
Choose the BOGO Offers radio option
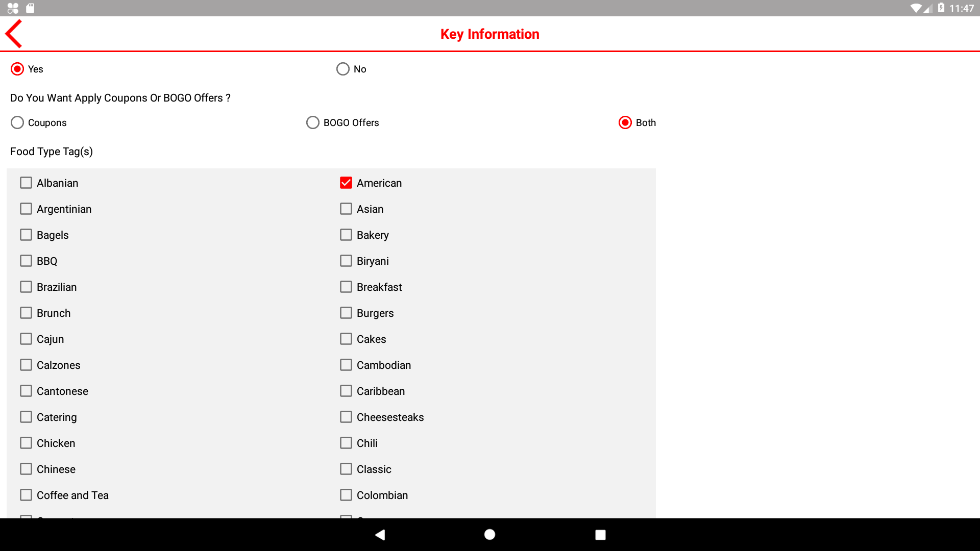tap(313, 122)
